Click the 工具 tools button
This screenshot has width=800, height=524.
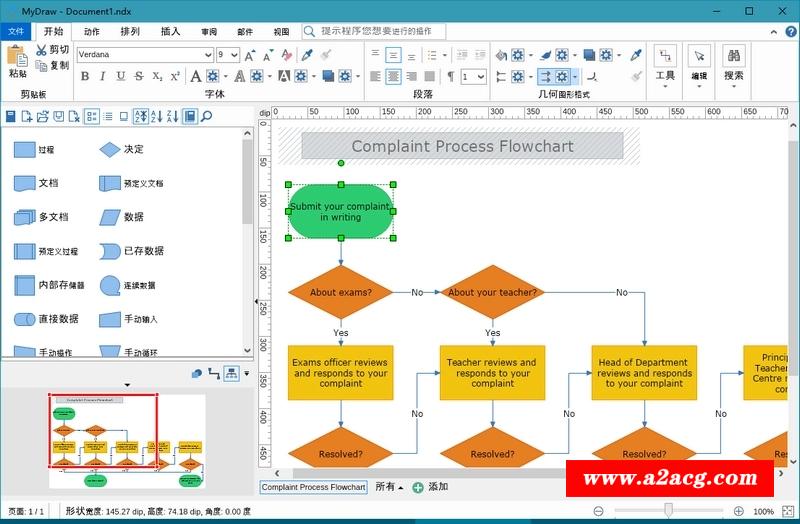pos(665,63)
